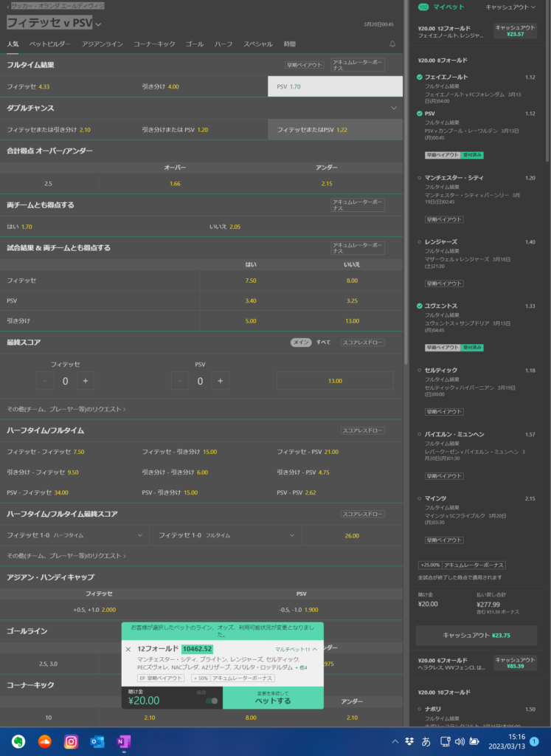Cash out 8フォールド for ¥23.75
Image resolution: width=551 pixels, height=756 pixels.
[x=477, y=636]
